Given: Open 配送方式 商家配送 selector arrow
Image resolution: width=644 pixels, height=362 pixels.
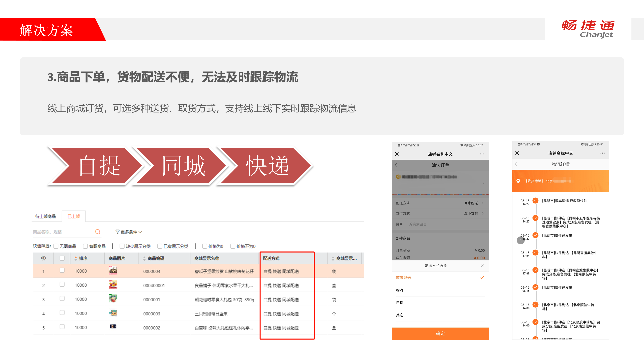Looking at the screenshot, I should (483, 203).
